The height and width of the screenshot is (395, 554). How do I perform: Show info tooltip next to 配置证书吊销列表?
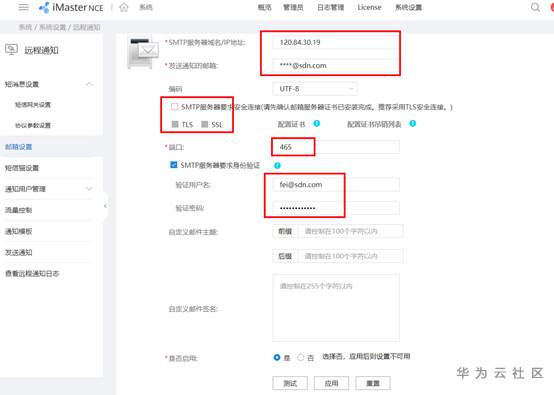point(412,123)
